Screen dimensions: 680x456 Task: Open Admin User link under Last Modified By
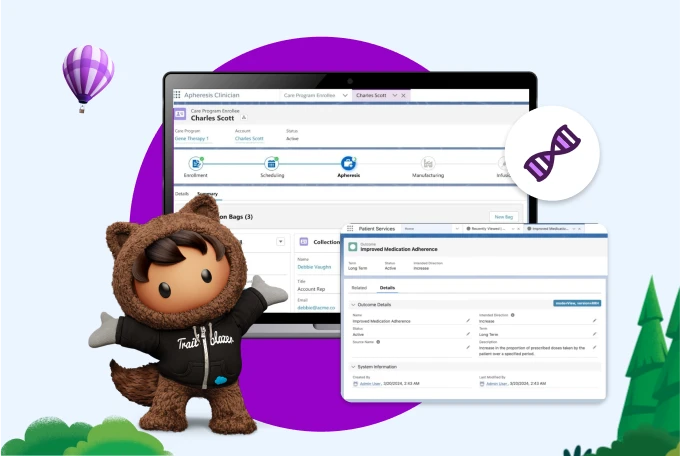click(x=497, y=384)
